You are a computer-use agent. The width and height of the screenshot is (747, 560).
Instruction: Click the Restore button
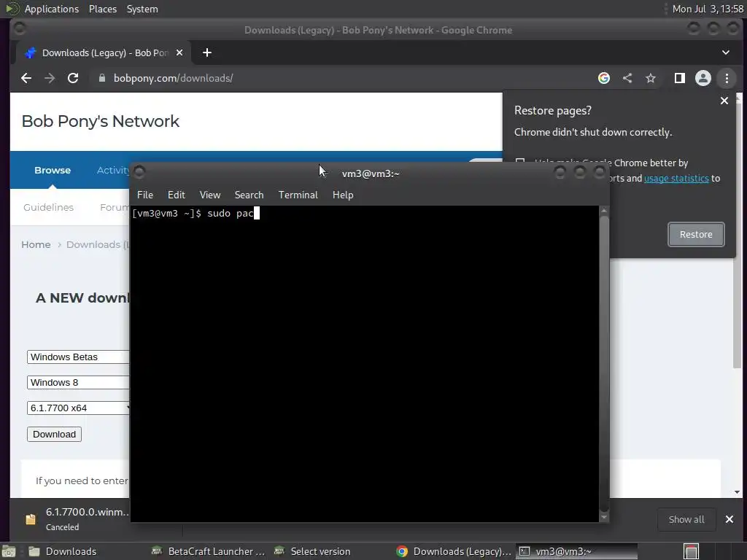[x=696, y=234]
